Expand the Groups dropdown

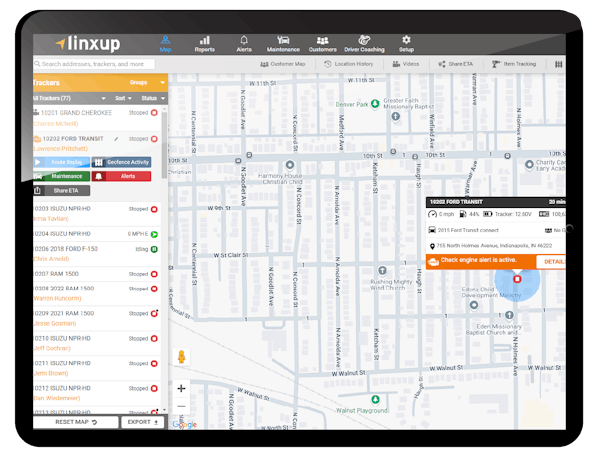coord(147,82)
